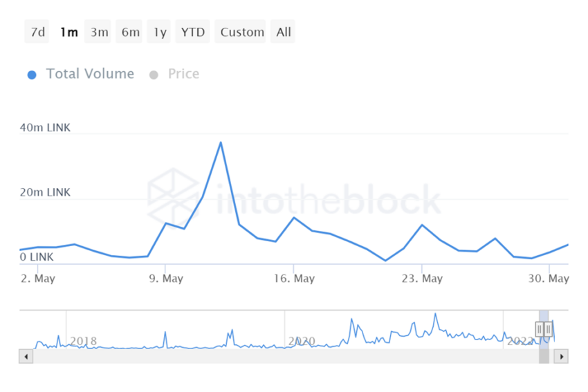This screenshot has width=588, height=392.
Task: Toggle Price series legend
Action: coord(183,74)
